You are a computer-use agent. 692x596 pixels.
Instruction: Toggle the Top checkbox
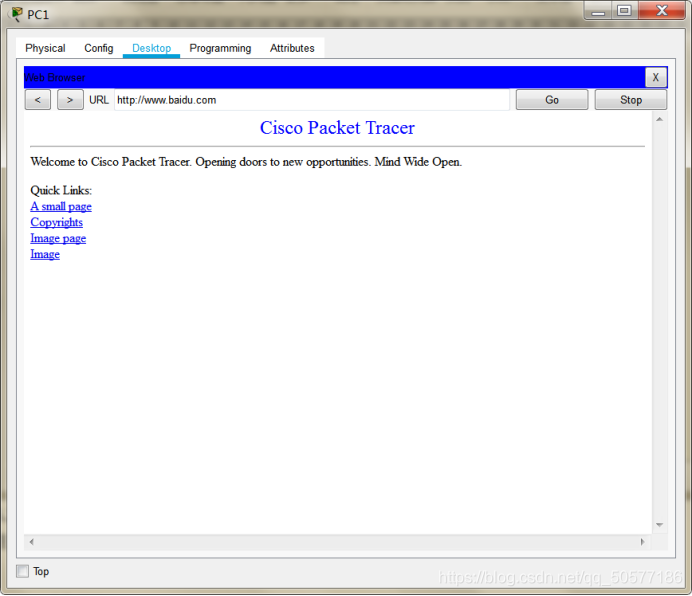23,571
